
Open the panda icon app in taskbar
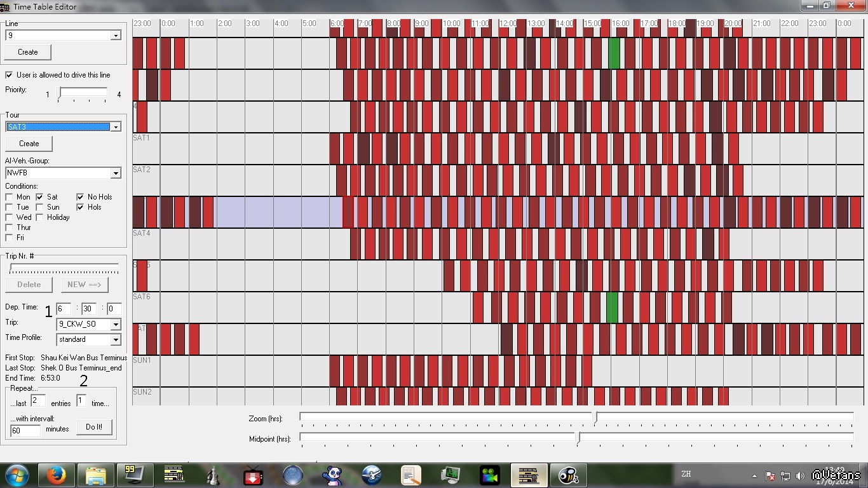click(x=332, y=475)
